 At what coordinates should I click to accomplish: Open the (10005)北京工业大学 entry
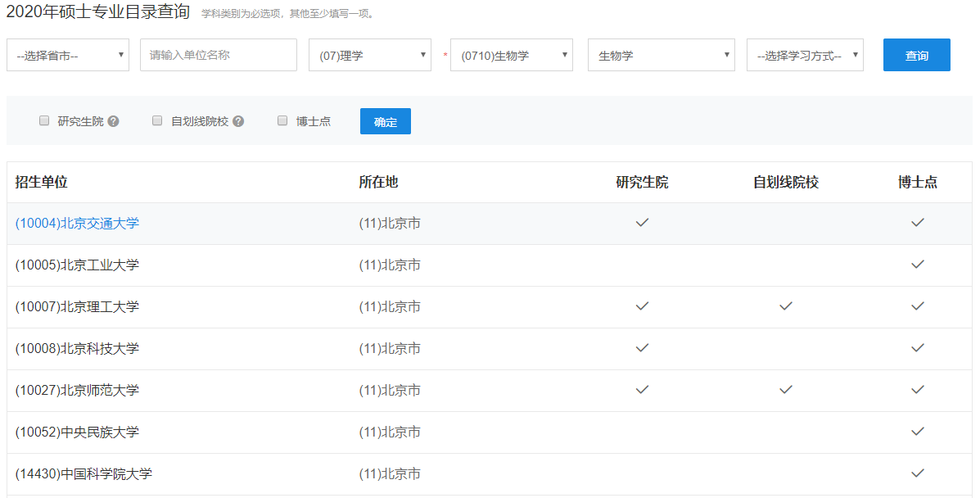tap(77, 265)
